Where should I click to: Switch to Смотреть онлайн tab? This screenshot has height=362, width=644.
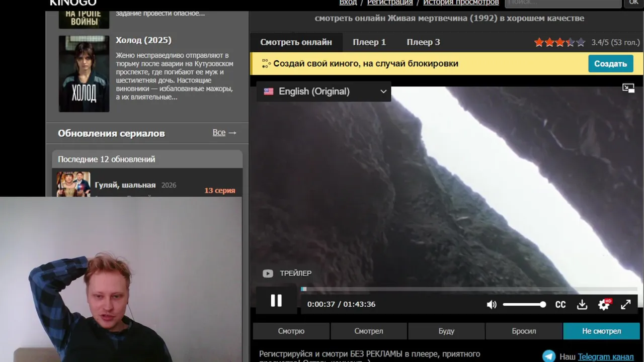click(296, 42)
